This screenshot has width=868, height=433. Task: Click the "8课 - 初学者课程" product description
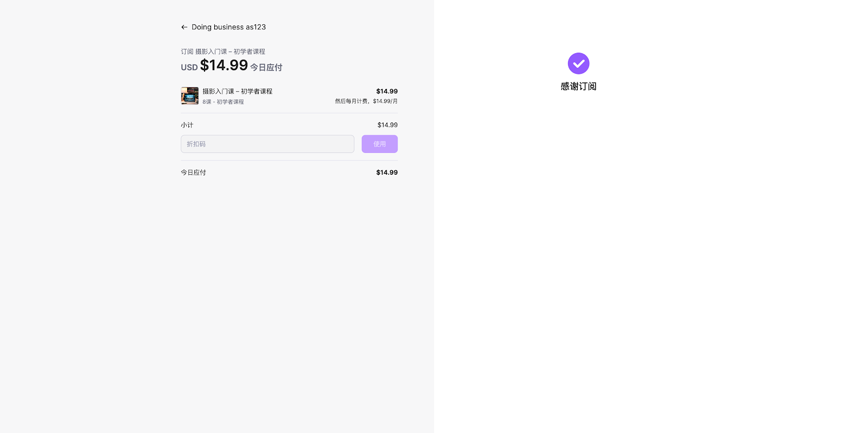[x=223, y=101]
